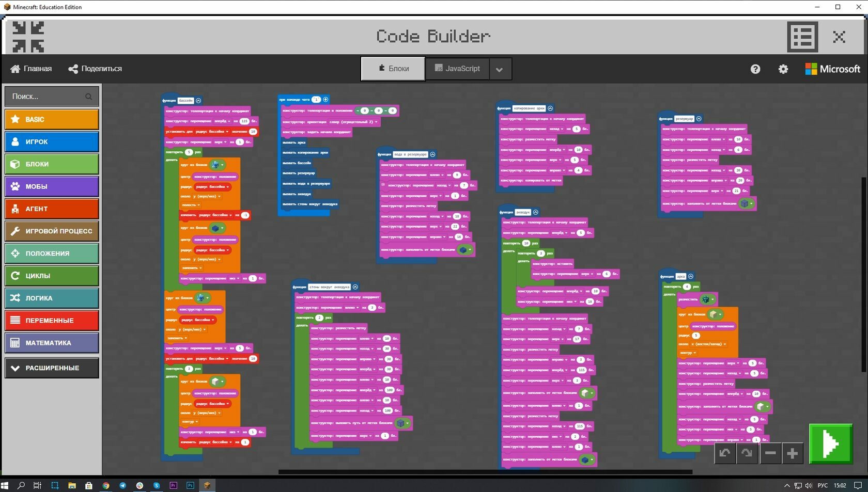Edit the 115 value in бассейн move block
This screenshot has height=492, width=868.
pyautogui.click(x=244, y=121)
